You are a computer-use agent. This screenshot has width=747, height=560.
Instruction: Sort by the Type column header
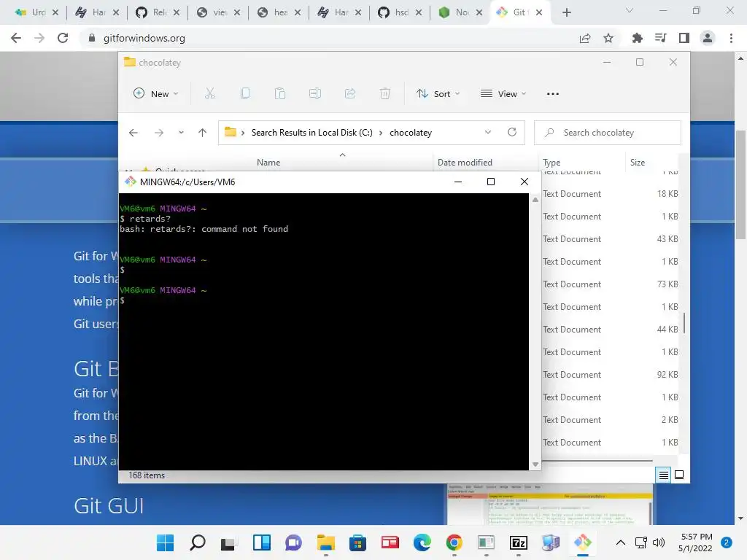click(551, 163)
